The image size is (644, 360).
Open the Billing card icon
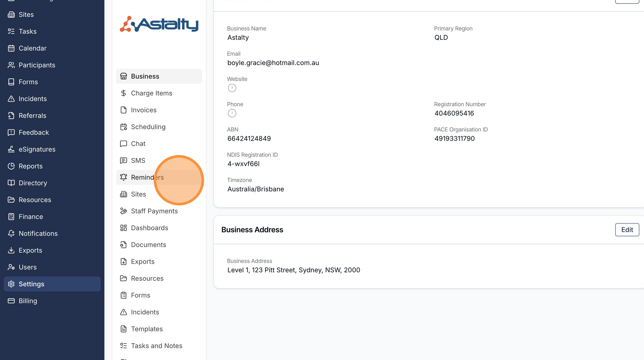pyautogui.click(x=11, y=301)
